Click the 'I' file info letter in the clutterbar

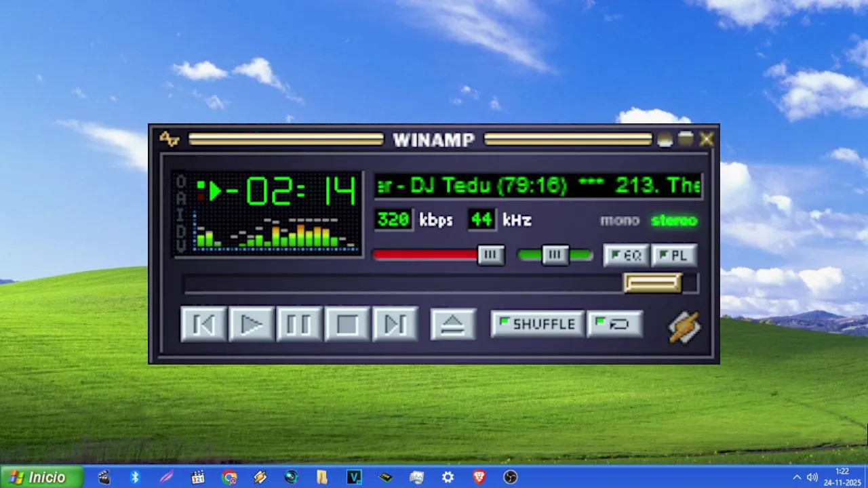[181, 214]
